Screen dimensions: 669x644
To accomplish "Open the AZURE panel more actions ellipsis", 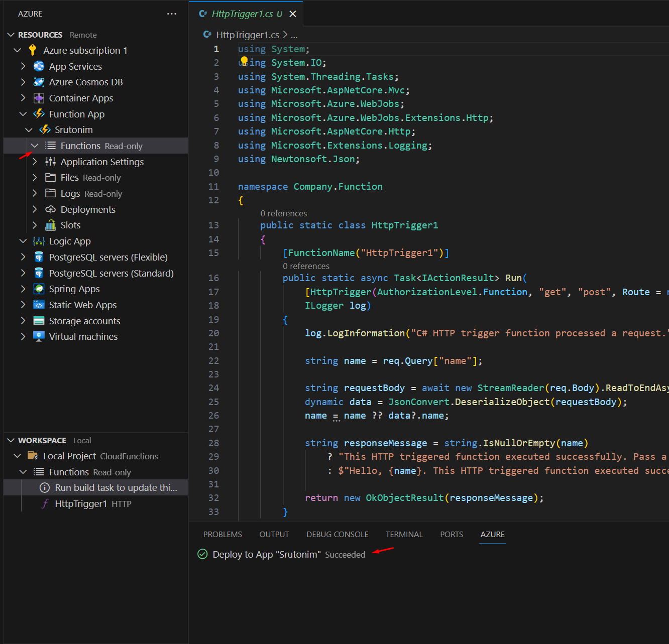I will (172, 14).
